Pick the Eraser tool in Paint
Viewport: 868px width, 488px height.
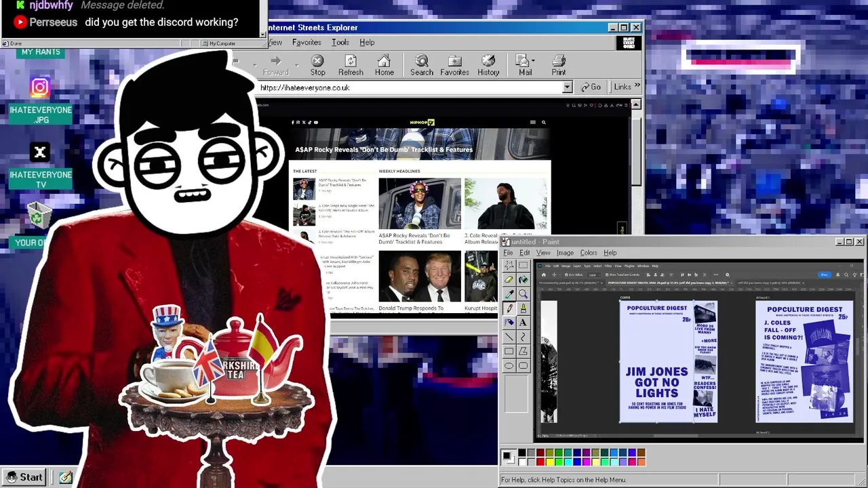509,280
